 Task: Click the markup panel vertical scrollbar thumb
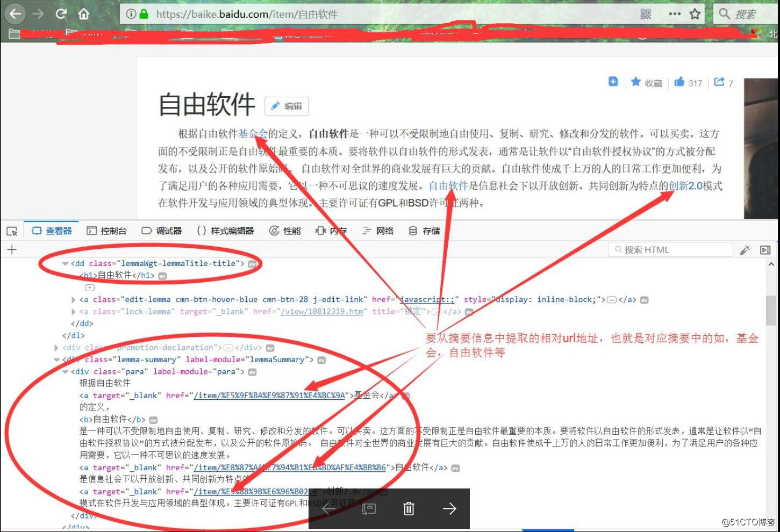[x=771, y=310]
